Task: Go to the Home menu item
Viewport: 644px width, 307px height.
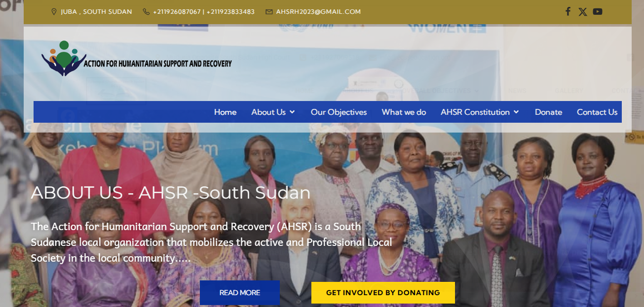Action: 225,112
